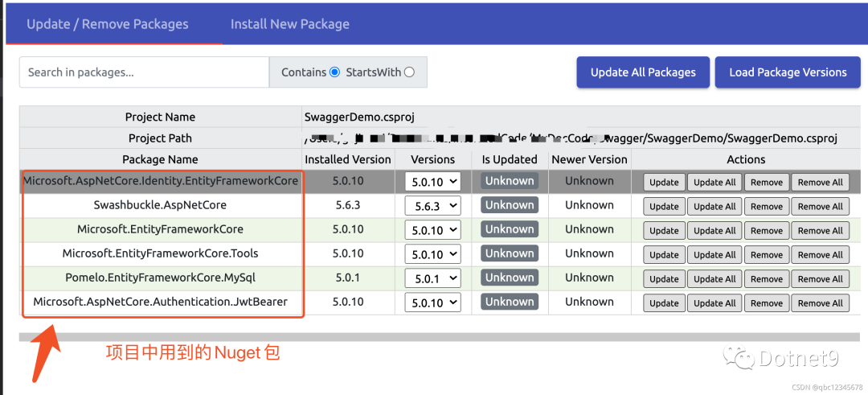The height and width of the screenshot is (395, 868).
Task: Click Remove All in Pomelo MySql row
Action: pos(821,279)
